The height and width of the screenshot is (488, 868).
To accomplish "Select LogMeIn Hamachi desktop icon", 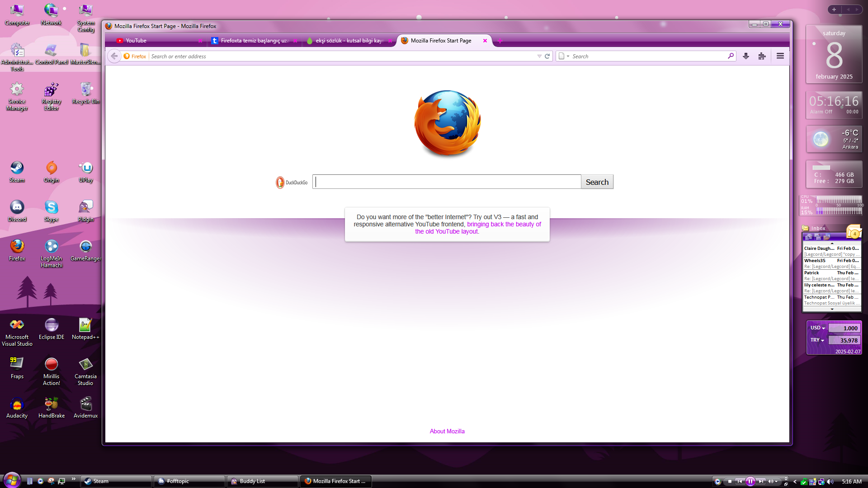I will tap(52, 254).
